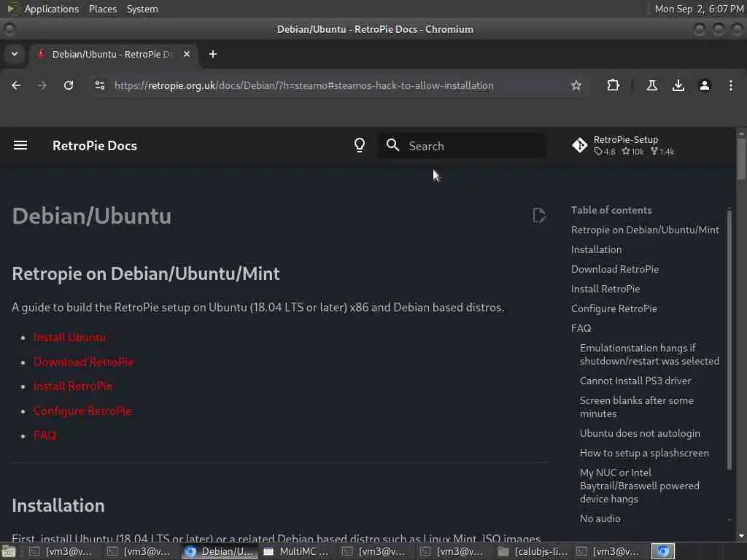The width and height of the screenshot is (747, 560).
Task: Click the table of contents scrollbar
Action: (729, 341)
